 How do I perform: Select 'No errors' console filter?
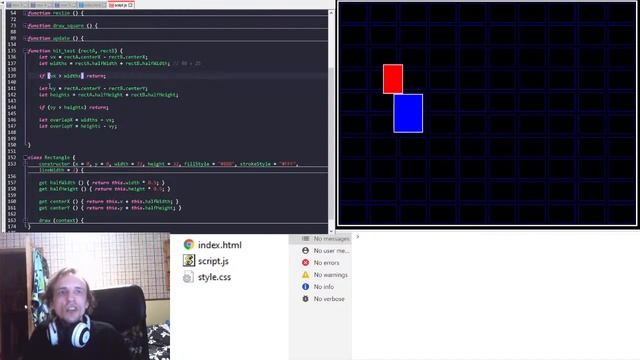coord(320,262)
